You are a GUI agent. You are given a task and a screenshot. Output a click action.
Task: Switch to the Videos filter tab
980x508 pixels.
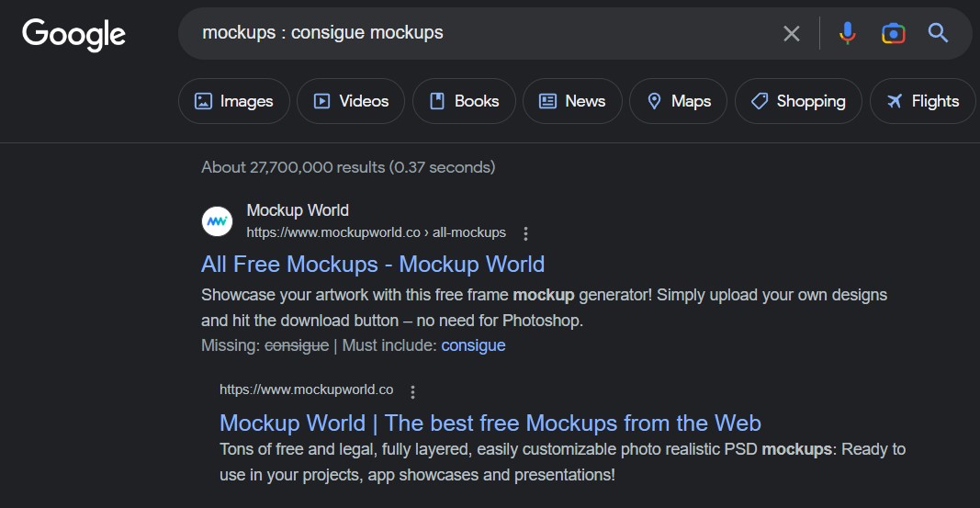pyautogui.click(x=351, y=101)
